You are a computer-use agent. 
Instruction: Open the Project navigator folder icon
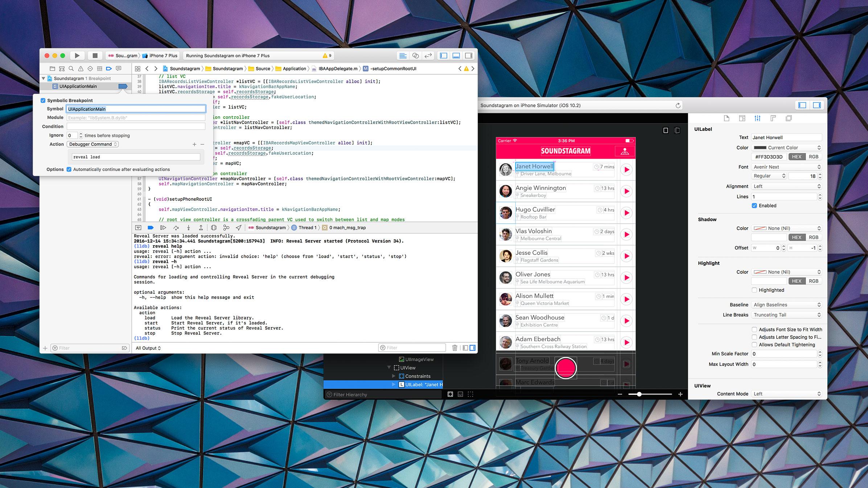coord(52,69)
